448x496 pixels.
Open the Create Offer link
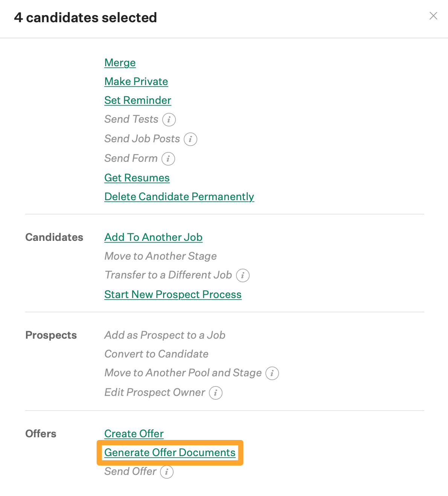(134, 434)
